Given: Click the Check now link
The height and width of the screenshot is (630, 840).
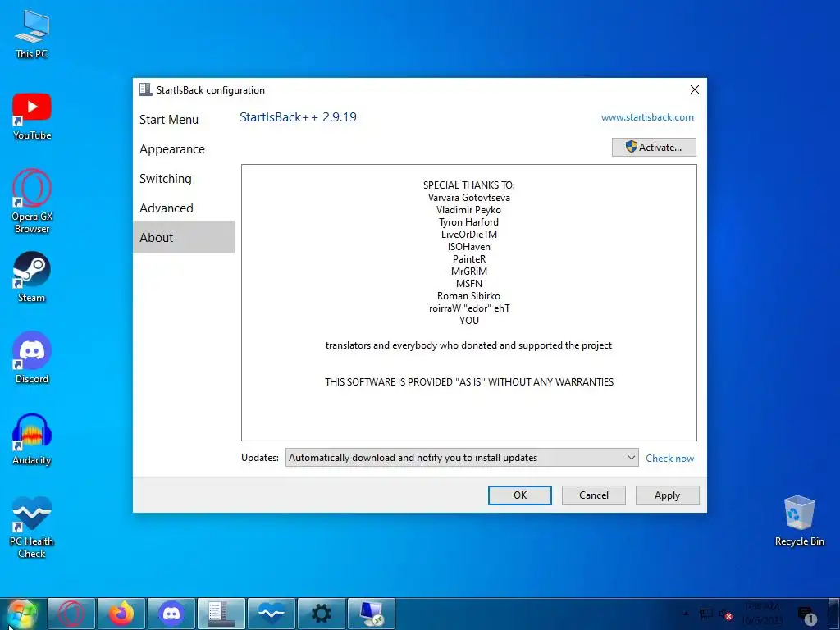Looking at the screenshot, I should click(x=669, y=458).
